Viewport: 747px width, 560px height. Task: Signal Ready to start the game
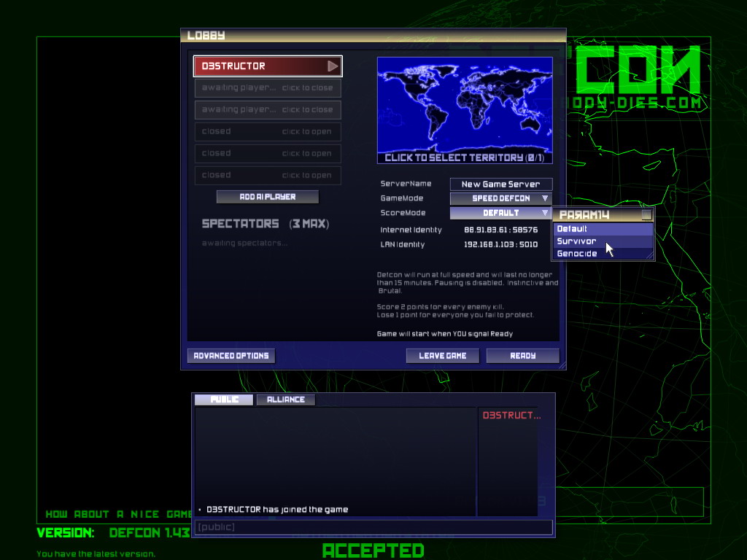click(522, 356)
